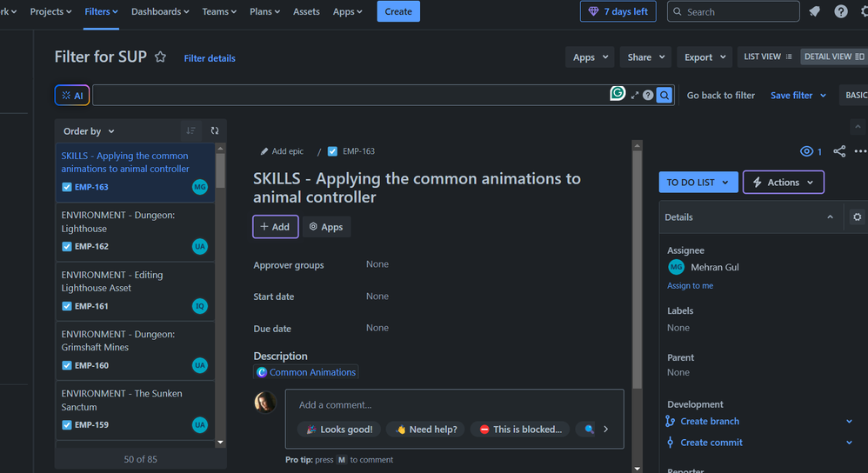Expand Create branch options chevron
Screen dimensions: 868x473
click(849, 421)
